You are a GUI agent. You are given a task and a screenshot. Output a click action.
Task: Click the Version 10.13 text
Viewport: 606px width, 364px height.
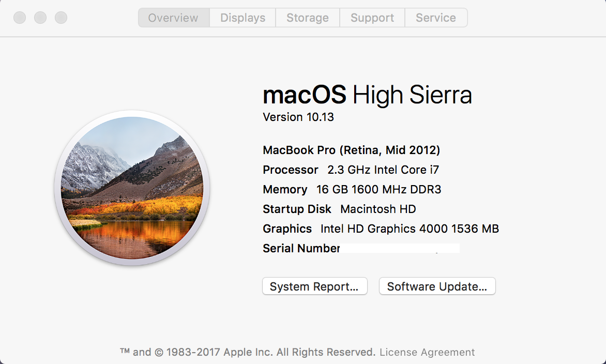[x=298, y=117]
